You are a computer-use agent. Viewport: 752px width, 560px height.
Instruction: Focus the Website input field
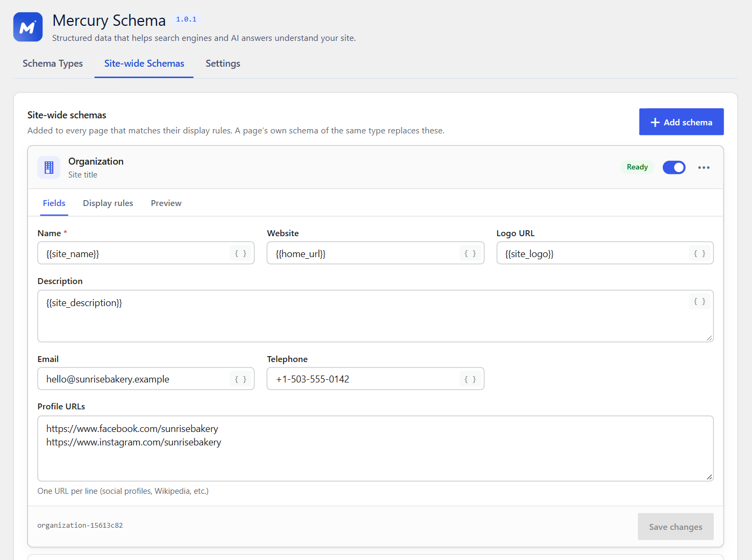tap(375, 253)
